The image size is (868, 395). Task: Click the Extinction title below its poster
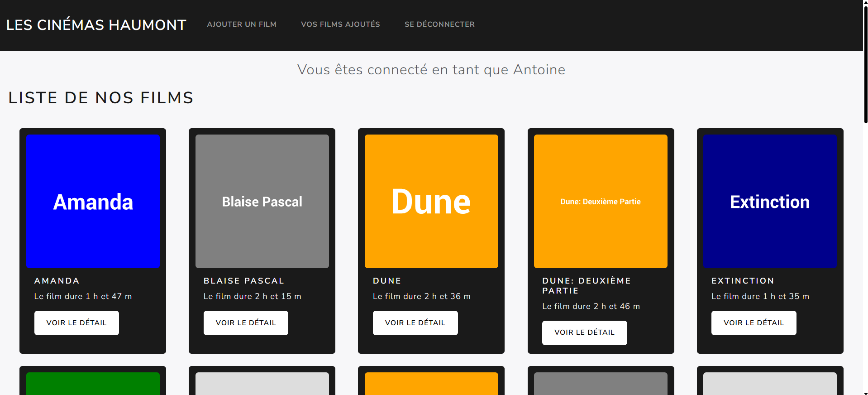click(743, 281)
